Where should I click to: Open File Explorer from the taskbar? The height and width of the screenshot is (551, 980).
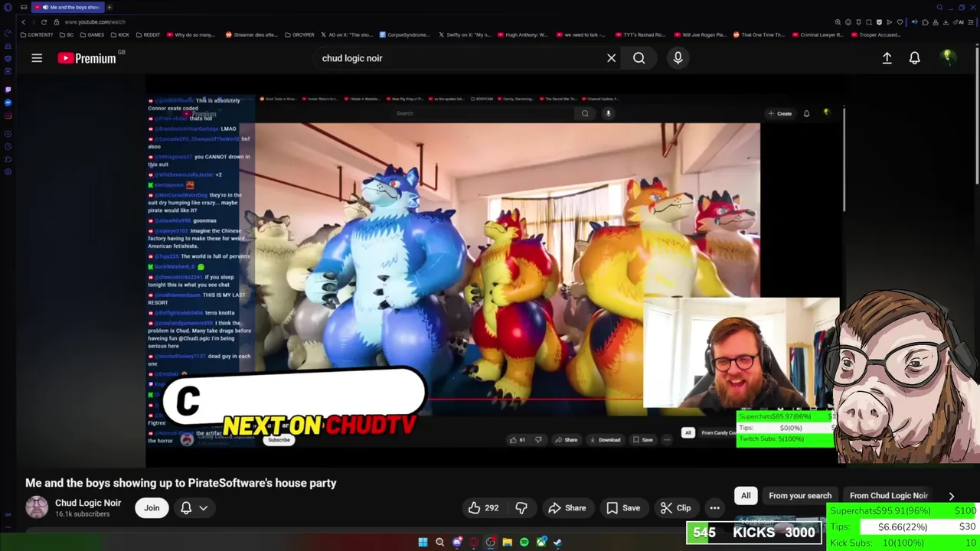(507, 542)
